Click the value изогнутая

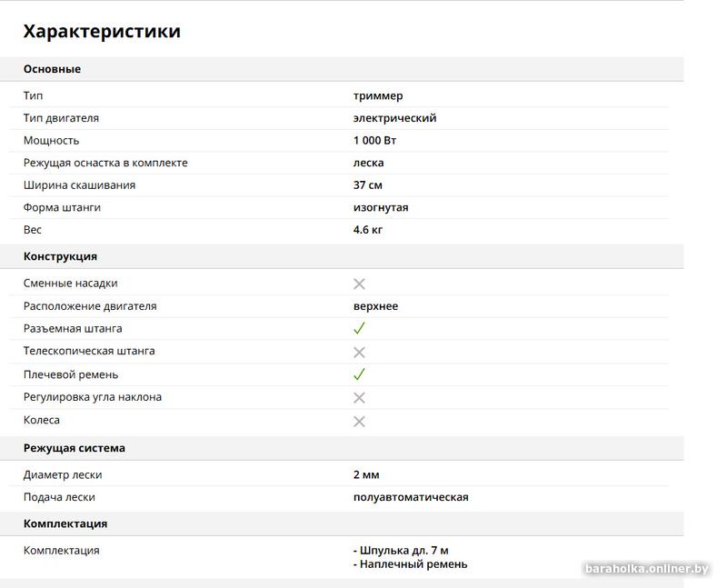point(381,207)
